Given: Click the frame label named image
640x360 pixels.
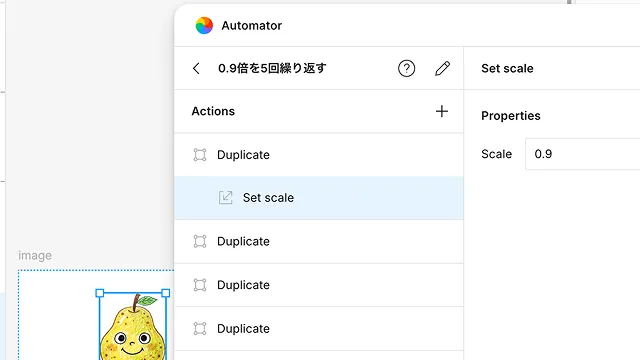Looking at the screenshot, I should [35, 256].
